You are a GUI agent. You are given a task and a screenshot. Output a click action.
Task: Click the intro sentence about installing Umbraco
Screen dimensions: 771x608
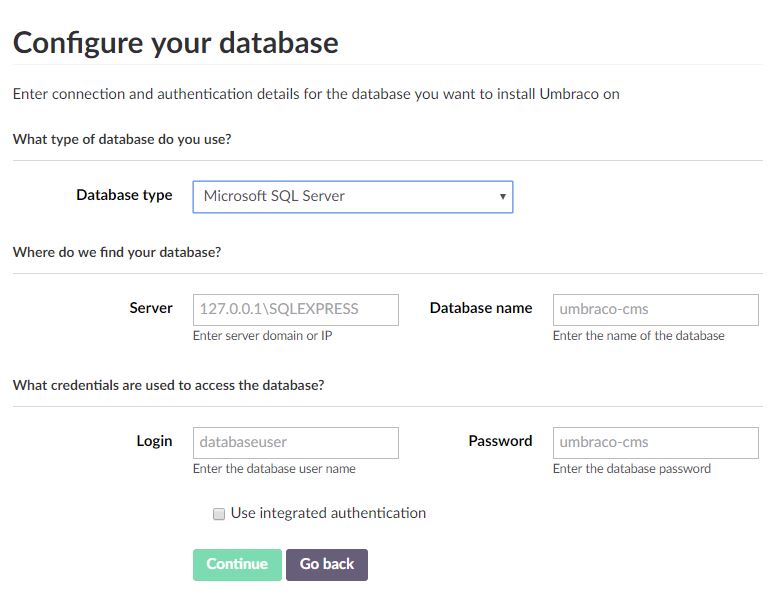(316, 94)
